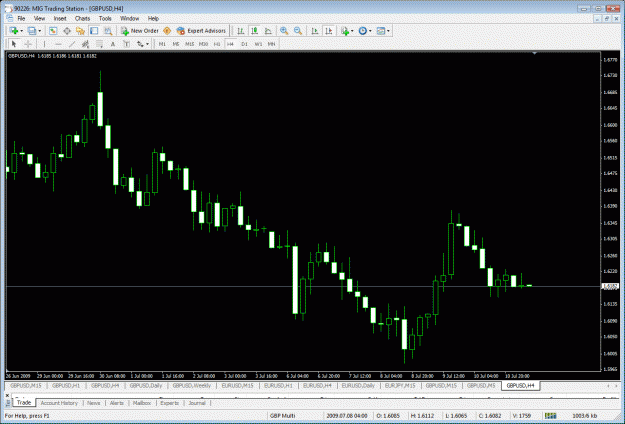Viewport: 625px width, 424px height.
Task: Toggle the Market Watch window icon
Action: [53, 31]
